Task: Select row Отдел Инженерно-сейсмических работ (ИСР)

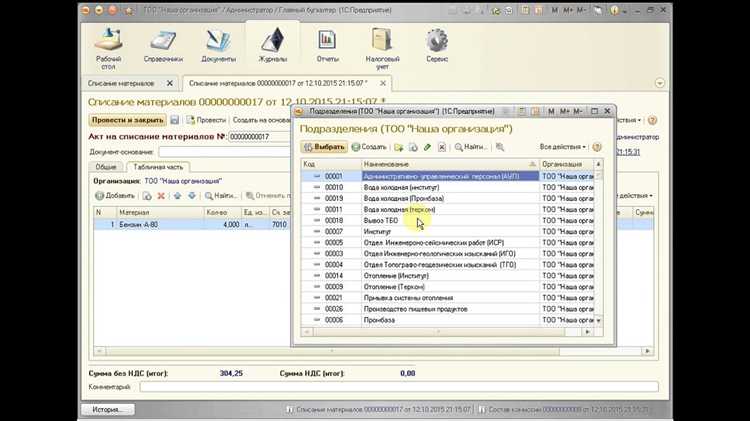Action: click(x=449, y=243)
